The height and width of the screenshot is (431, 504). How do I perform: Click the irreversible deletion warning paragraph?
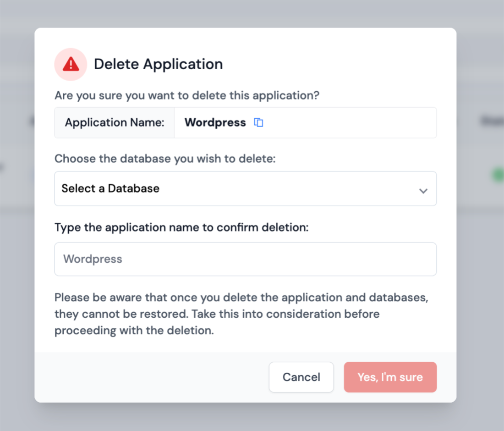pyautogui.click(x=241, y=314)
